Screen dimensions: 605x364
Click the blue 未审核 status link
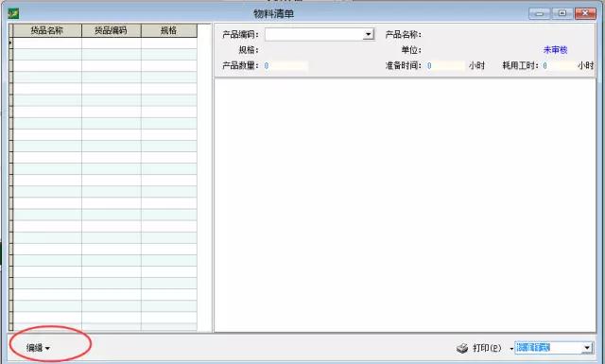coord(555,50)
